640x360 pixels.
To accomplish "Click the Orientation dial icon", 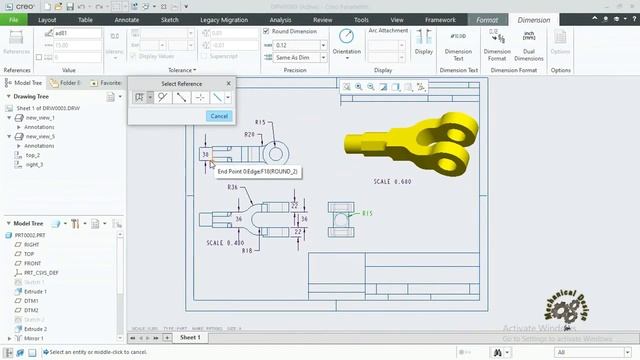I will coord(346,36).
